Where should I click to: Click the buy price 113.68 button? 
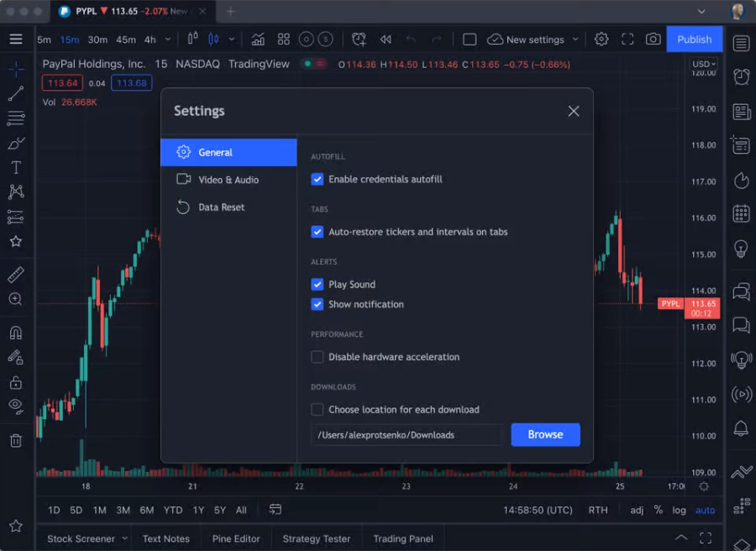tap(132, 83)
